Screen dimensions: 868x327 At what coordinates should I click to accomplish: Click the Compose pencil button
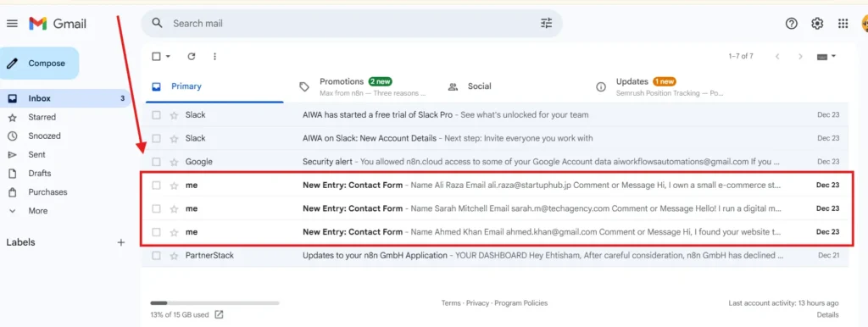(39, 63)
